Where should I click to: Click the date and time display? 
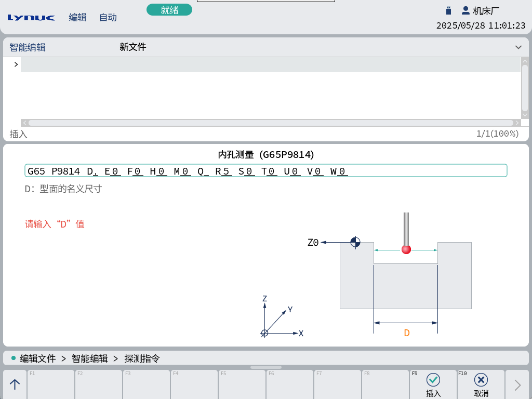(481, 26)
